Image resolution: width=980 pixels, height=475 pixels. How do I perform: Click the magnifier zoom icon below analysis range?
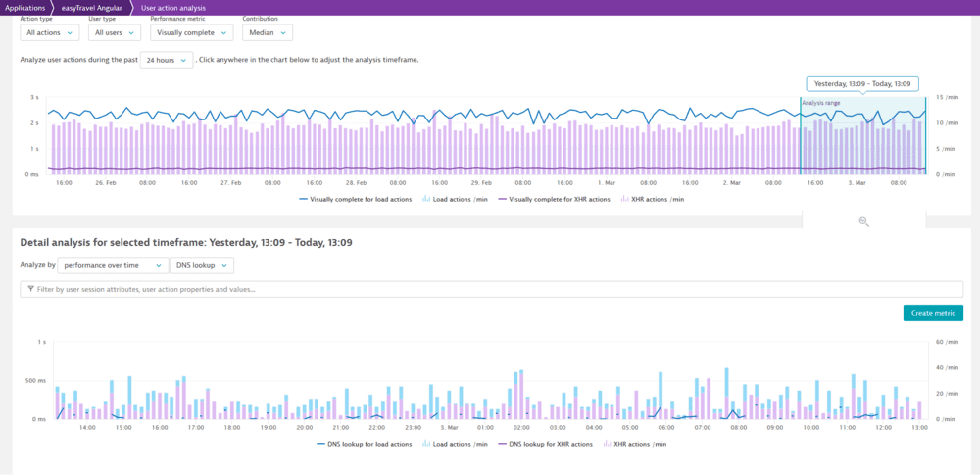[863, 221]
